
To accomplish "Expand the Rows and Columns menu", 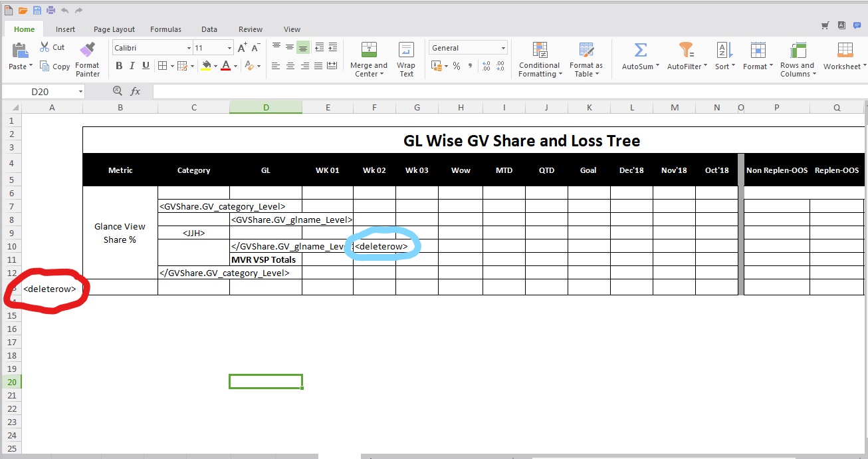I will coord(797,70).
